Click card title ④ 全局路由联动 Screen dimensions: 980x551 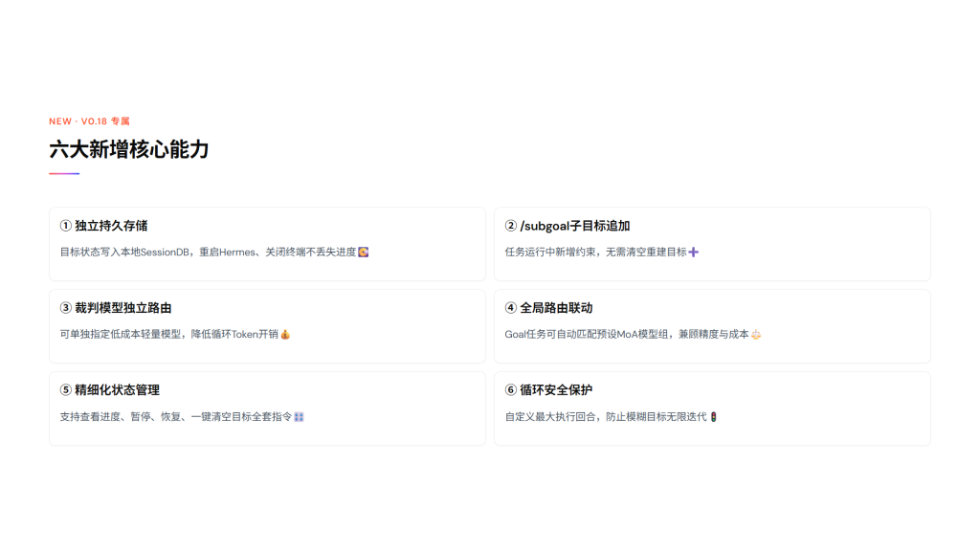pos(548,308)
